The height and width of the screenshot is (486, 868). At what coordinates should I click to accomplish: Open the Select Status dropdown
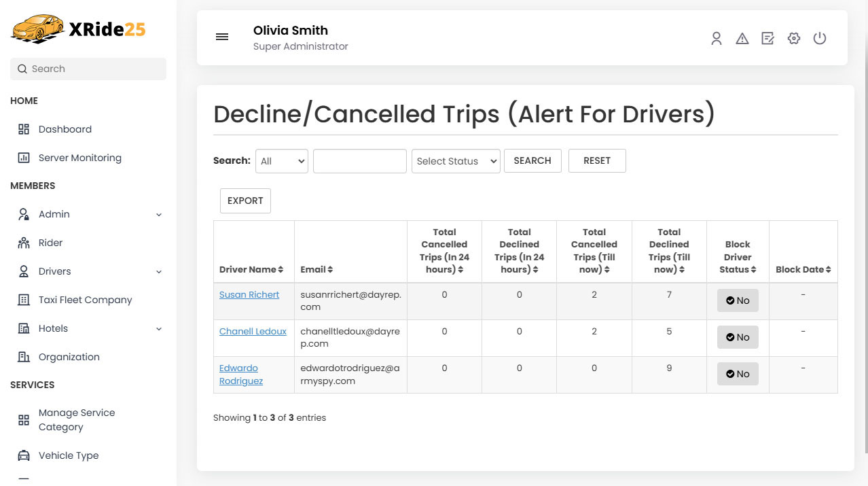coord(456,161)
